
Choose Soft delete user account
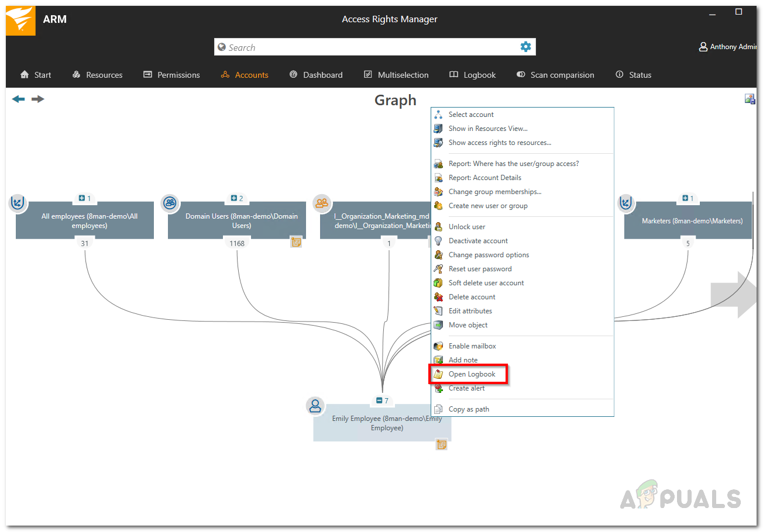[x=523, y=283]
